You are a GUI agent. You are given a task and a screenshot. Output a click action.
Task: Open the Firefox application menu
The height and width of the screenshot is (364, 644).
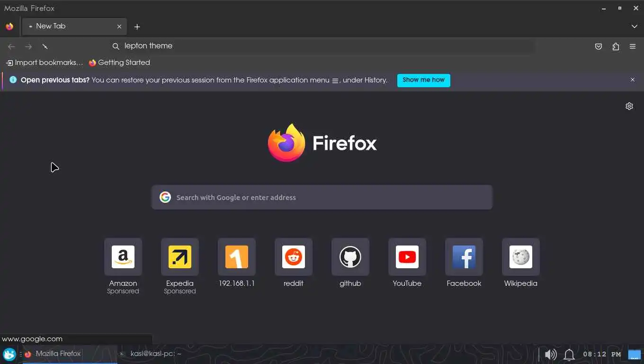tap(633, 46)
